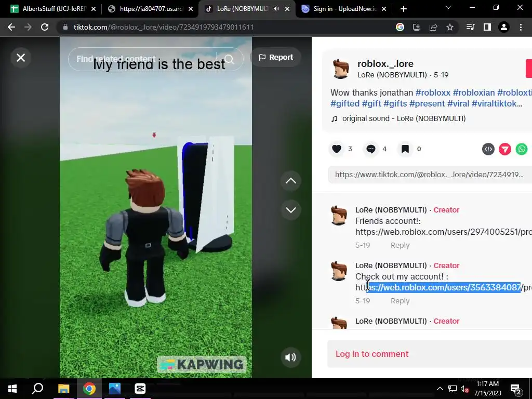
Task: View site information lock icon
Action: click(x=65, y=27)
